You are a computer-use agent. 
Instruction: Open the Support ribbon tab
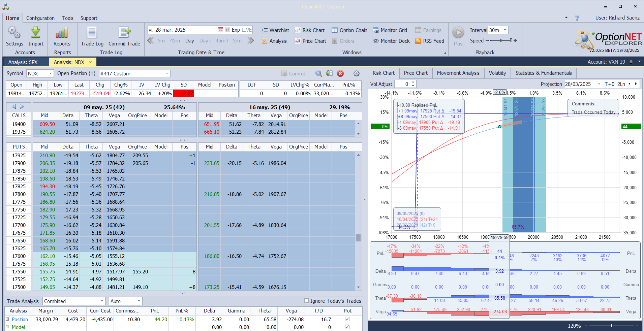pos(89,18)
